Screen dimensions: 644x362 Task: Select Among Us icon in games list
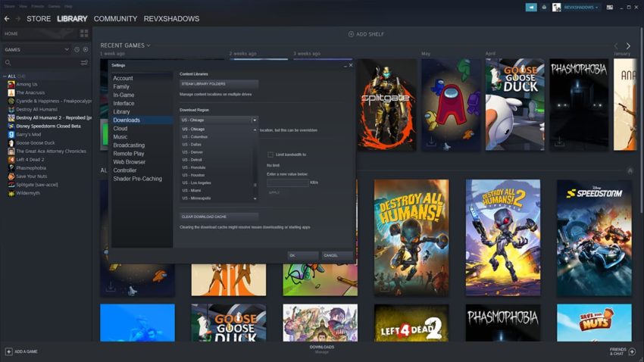coord(11,84)
